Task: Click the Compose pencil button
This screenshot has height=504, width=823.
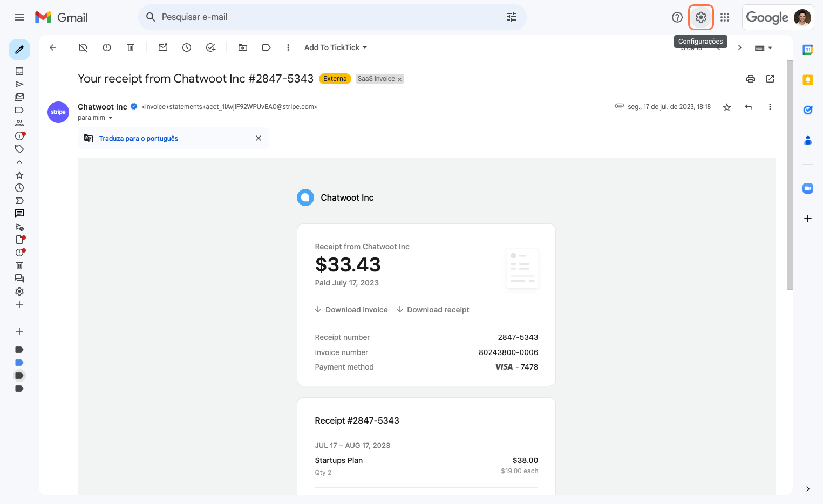Action: point(19,50)
